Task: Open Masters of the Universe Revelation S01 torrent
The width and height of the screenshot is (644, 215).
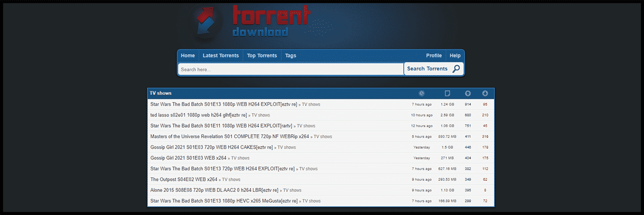Action: coord(229,137)
